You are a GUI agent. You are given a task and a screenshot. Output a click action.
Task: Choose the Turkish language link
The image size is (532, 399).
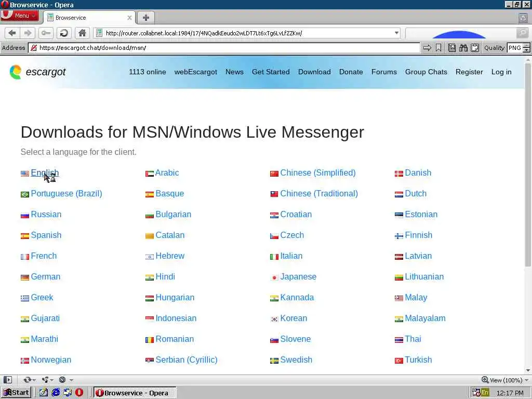(x=418, y=360)
